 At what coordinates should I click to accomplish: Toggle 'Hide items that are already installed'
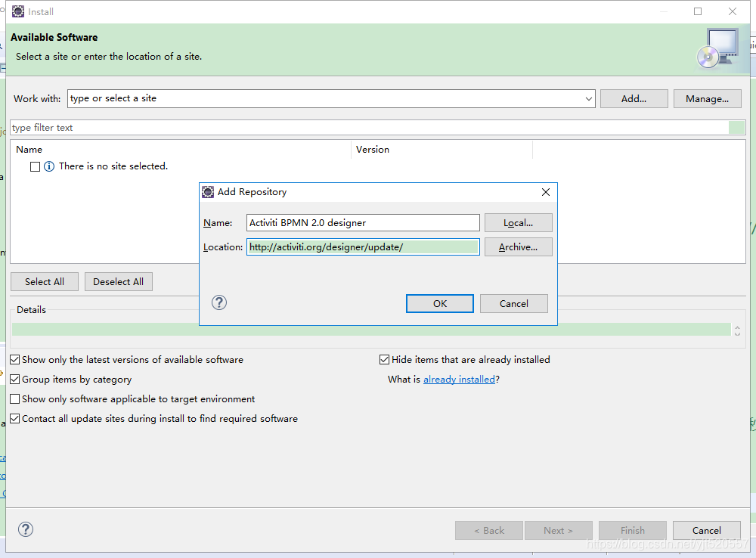(x=384, y=360)
